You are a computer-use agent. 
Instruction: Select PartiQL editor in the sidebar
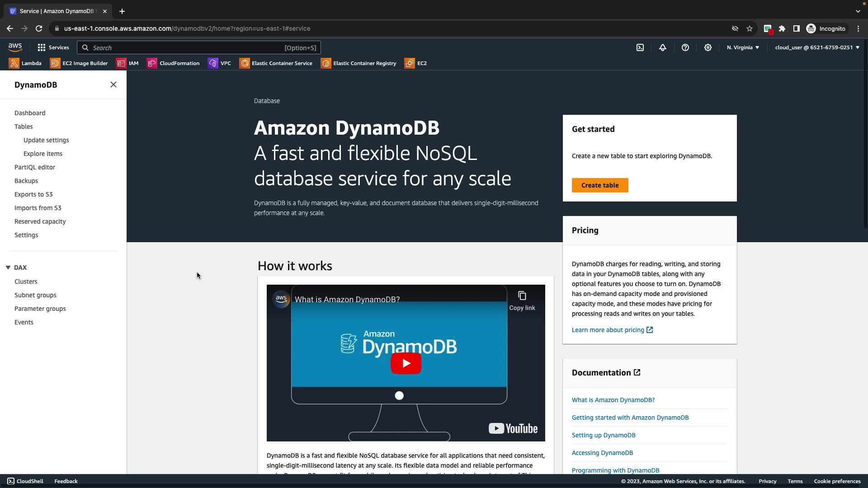coord(35,167)
